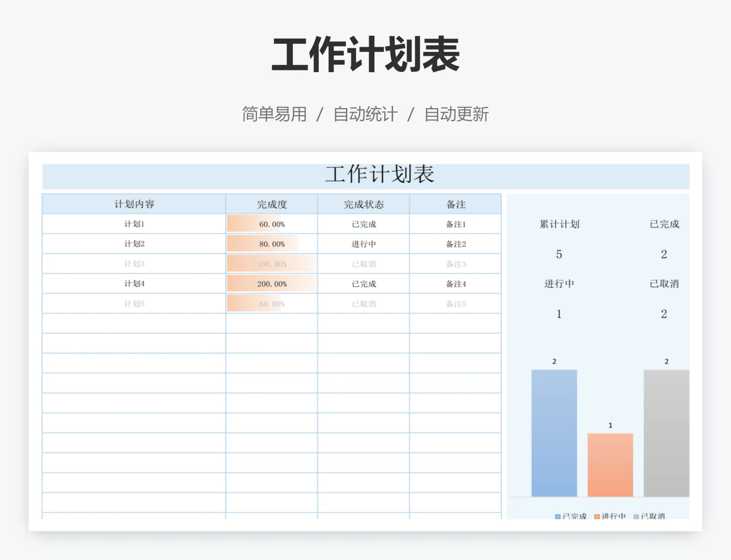Click the 已完成 statistic label in side panel
The height and width of the screenshot is (560, 731).
tap(665, 225)
